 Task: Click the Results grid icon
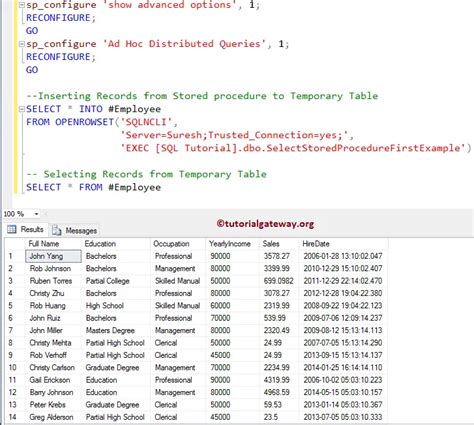(12, 229)
